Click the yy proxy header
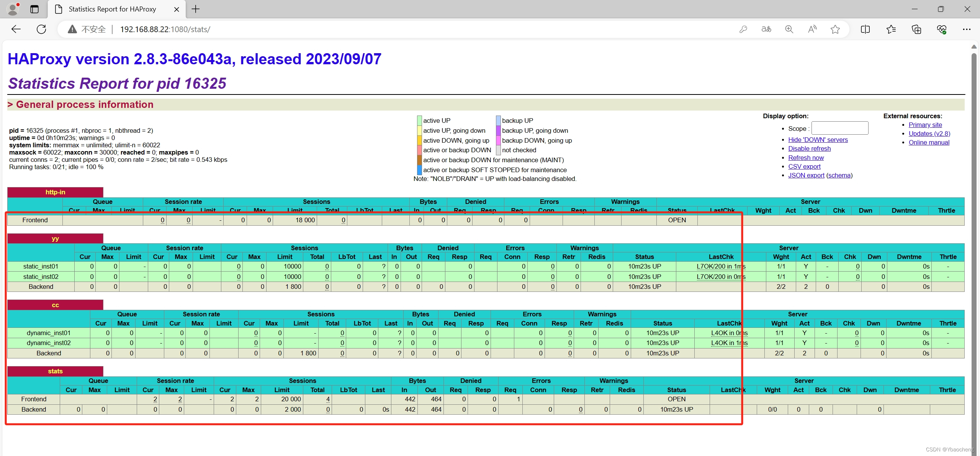The image size is (980, 456). pos(55,239)
